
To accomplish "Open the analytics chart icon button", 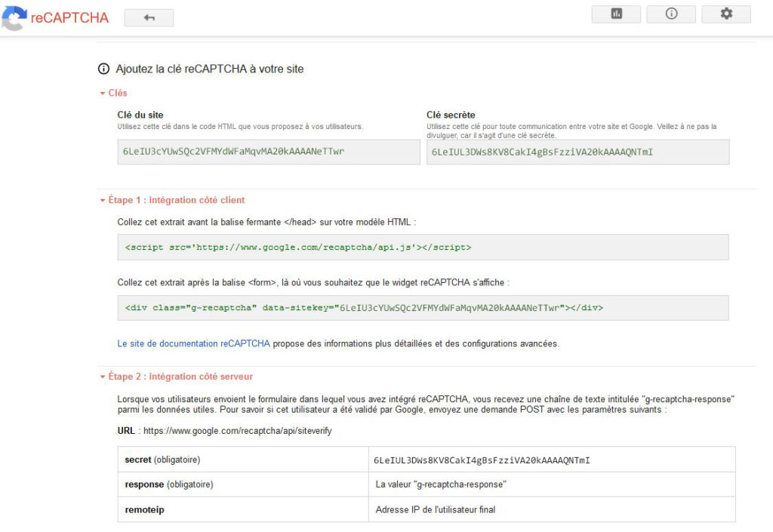I will [x=616, y=14].
